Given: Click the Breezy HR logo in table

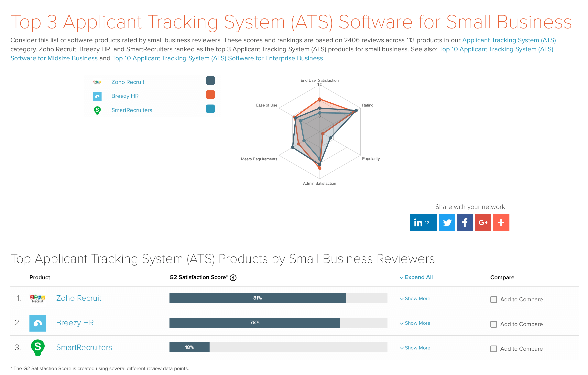Looking at the screenshot, I should (x=38, y=323).
